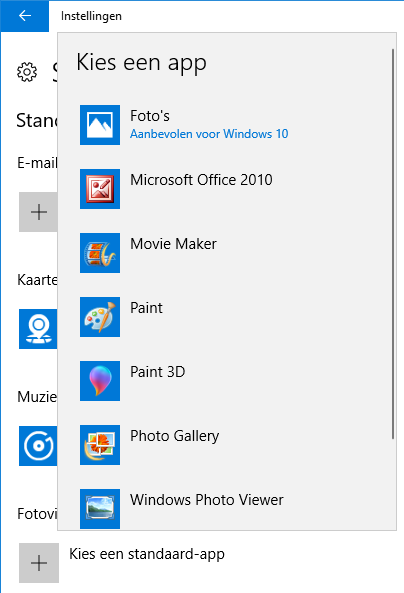Click the app list scrollbar
404x593 pixels.
pyautogui.click(x=393, y=244)
